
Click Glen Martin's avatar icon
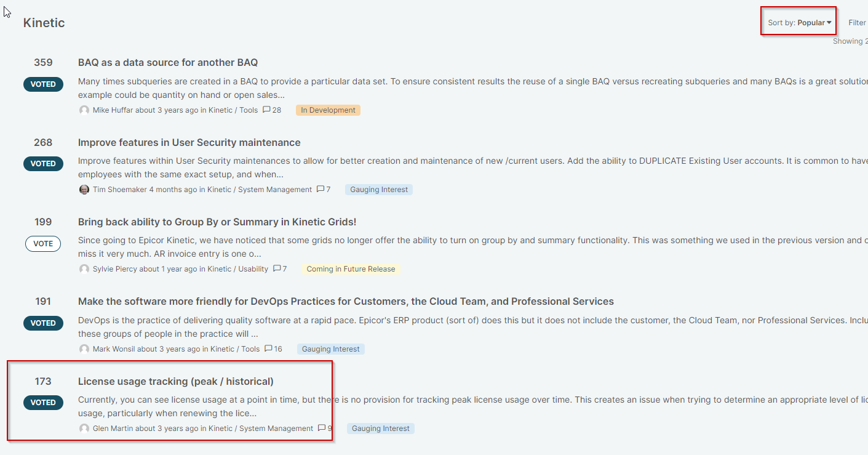click(x=84, y=429)
